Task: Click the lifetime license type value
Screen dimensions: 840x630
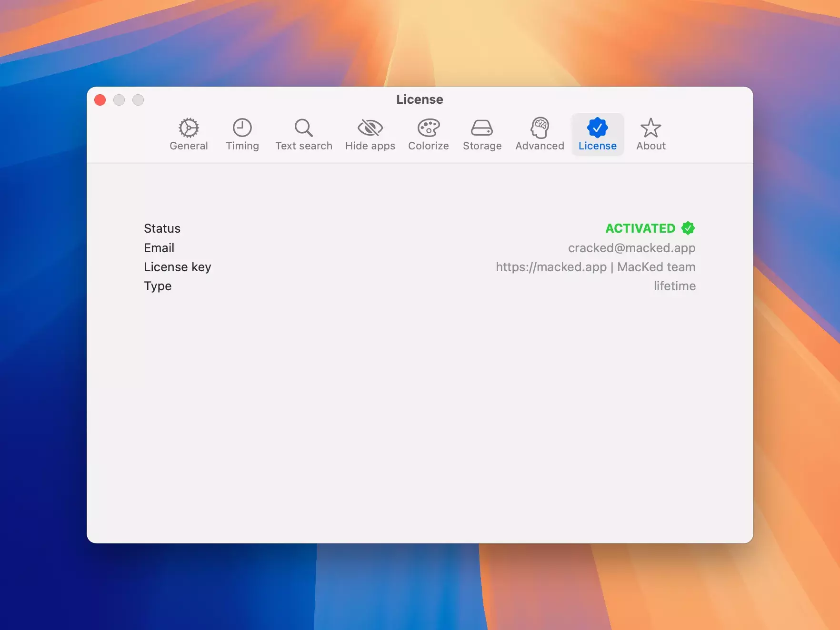Action: (674, 286)
